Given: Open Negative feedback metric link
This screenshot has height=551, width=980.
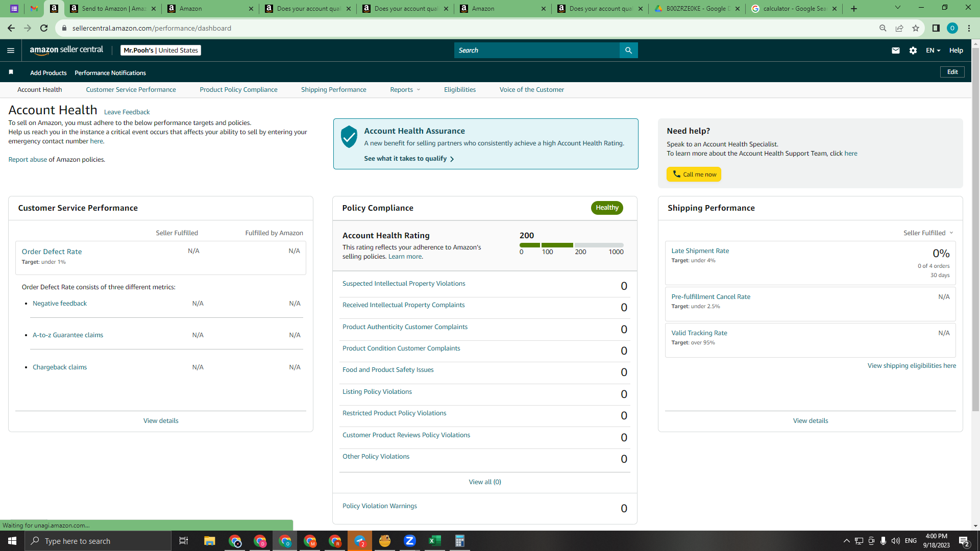Looking at the screenshot, I should [60, 304].
